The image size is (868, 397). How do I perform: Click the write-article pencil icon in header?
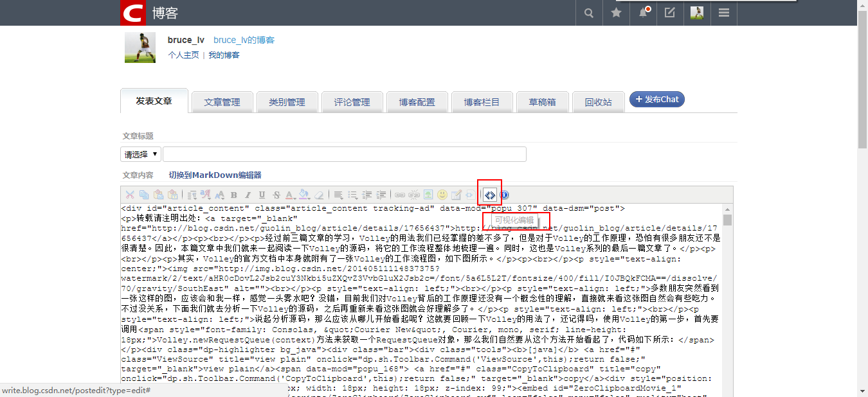670,13
